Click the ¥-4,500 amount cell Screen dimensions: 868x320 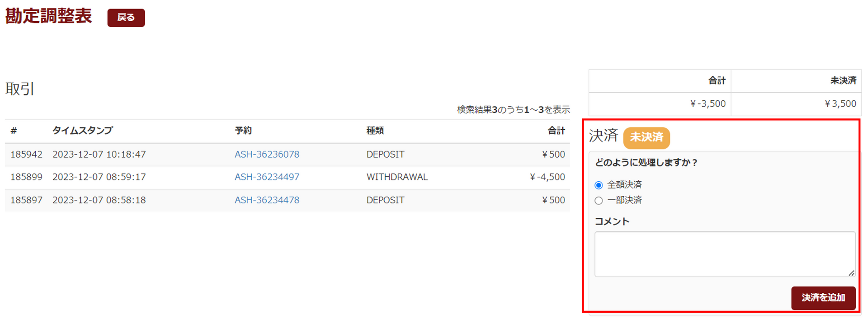(547, 177)
